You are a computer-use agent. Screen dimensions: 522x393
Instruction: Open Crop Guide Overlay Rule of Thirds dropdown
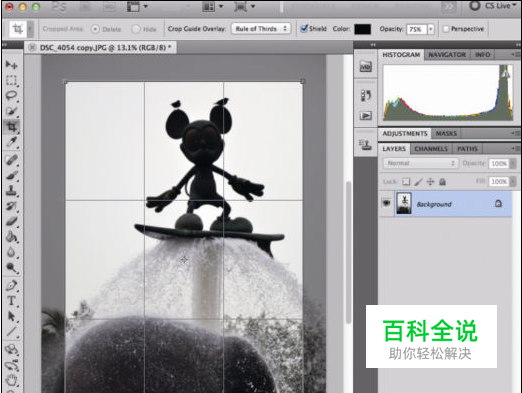(261, 29)
